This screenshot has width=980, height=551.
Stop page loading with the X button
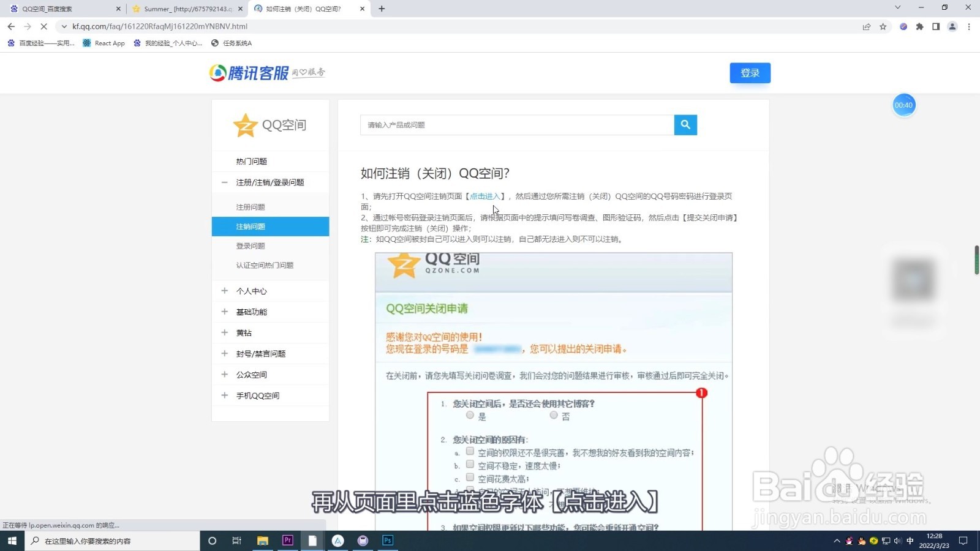pyautogui.click(x=43, y=26)
